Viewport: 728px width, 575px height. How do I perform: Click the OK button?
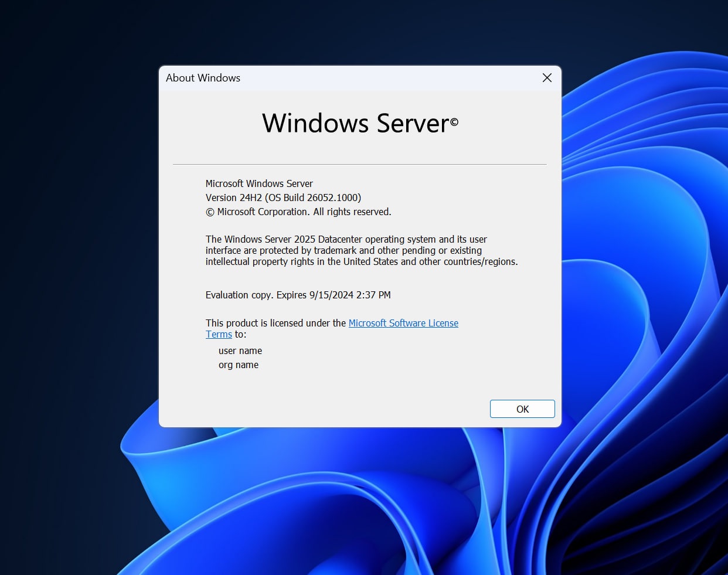click(x=522, y=409)
